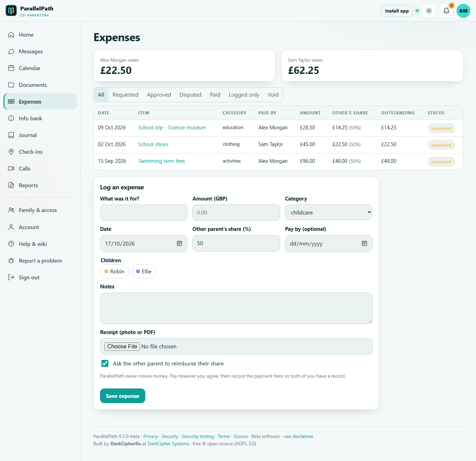This screenshot has height=461, width=476.
Task: Select the Paid filter tab
Action: point(215,95)
